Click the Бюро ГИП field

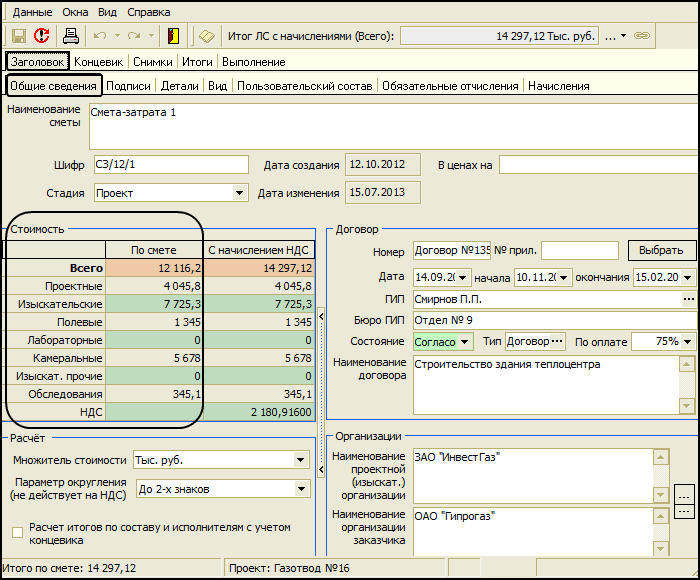coord(555,320)
